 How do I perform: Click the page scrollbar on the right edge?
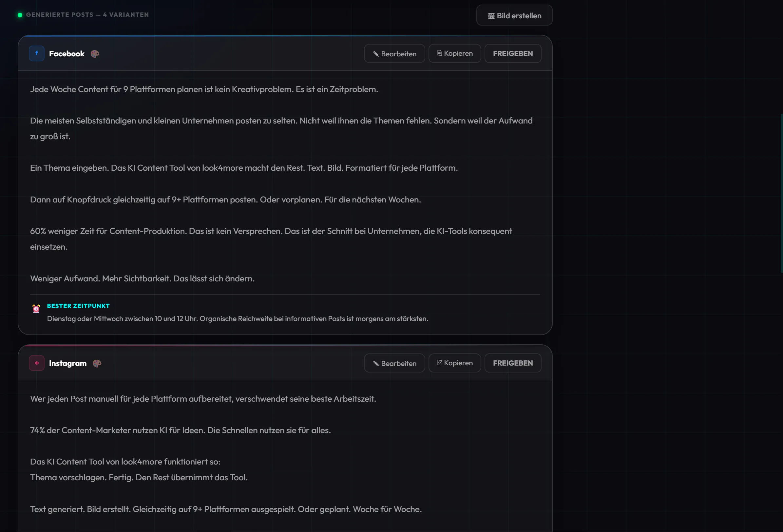[x=781, y=193]
